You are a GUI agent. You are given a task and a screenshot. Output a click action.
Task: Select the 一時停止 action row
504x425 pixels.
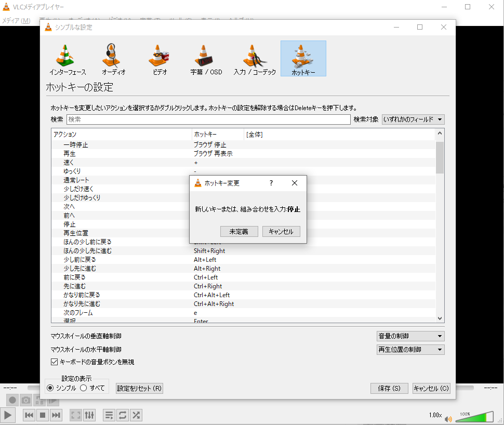point(243,144)
